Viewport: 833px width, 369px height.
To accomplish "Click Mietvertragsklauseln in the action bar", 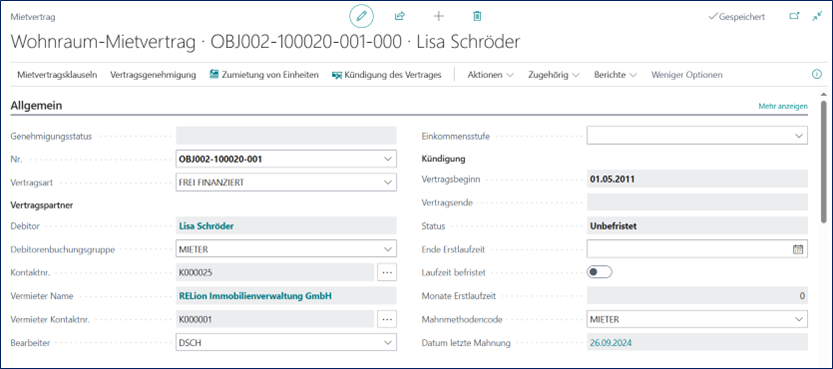I will [57, 75].
